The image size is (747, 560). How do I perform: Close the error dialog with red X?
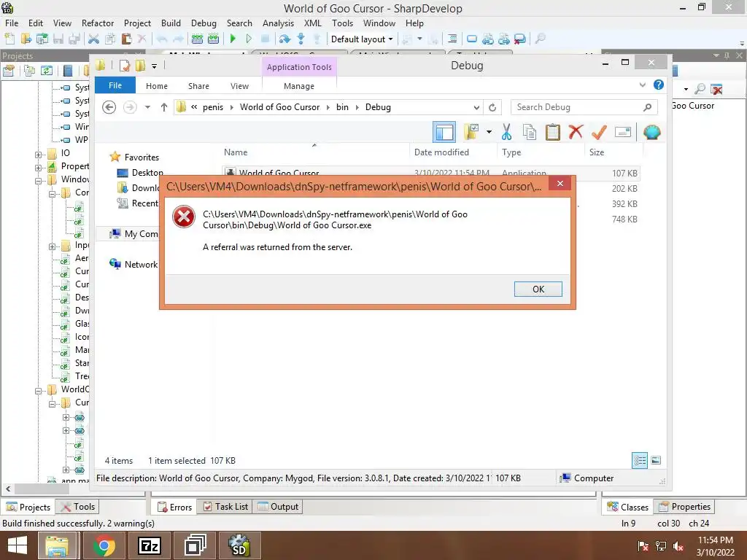click(x=560, y=183)
